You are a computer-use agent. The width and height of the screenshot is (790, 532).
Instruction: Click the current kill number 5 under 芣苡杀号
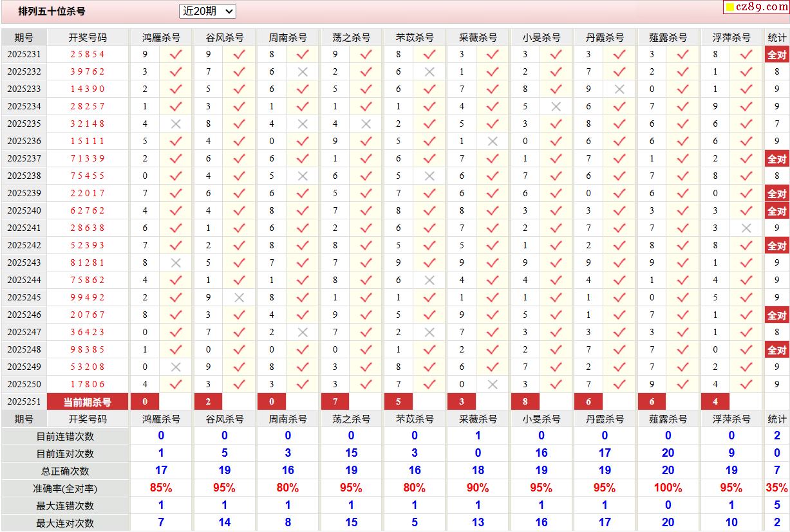399,402
